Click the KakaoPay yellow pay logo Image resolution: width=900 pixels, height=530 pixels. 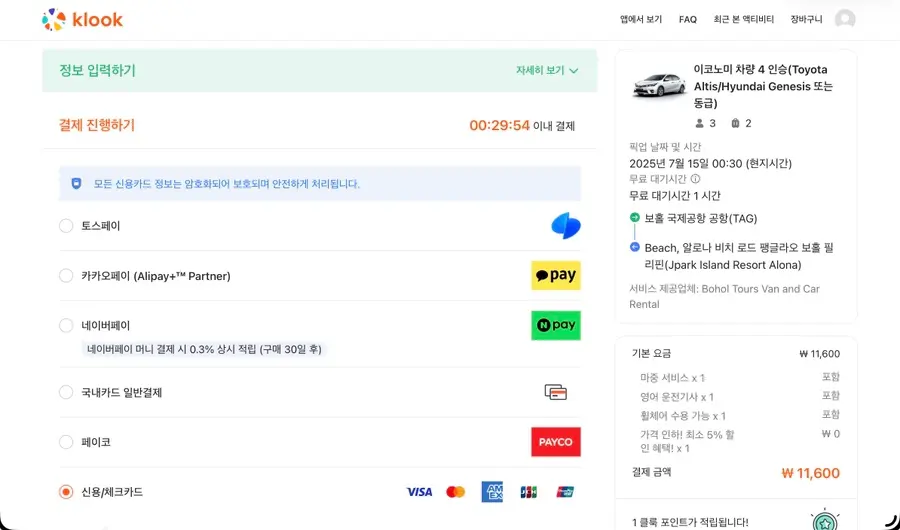pos(556,276)
